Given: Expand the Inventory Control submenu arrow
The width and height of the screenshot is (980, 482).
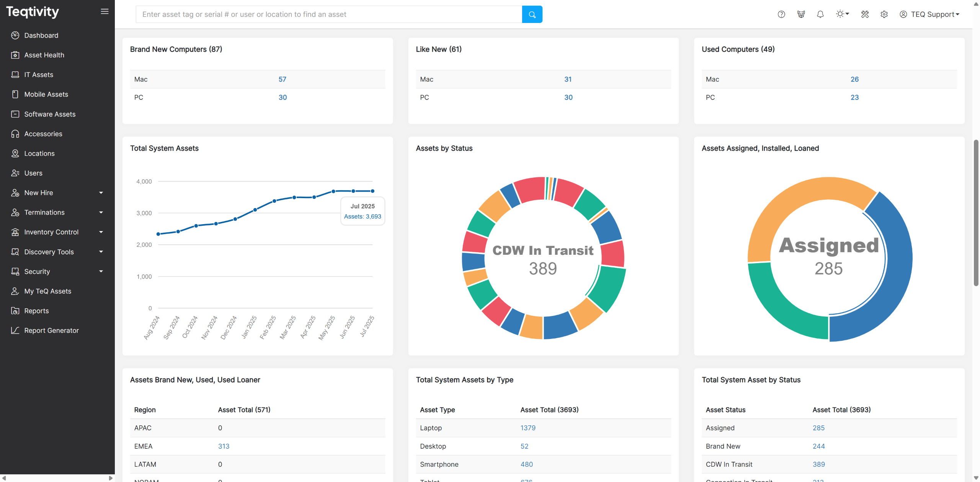Looking at the screenshot, I should tap(101, 232).
